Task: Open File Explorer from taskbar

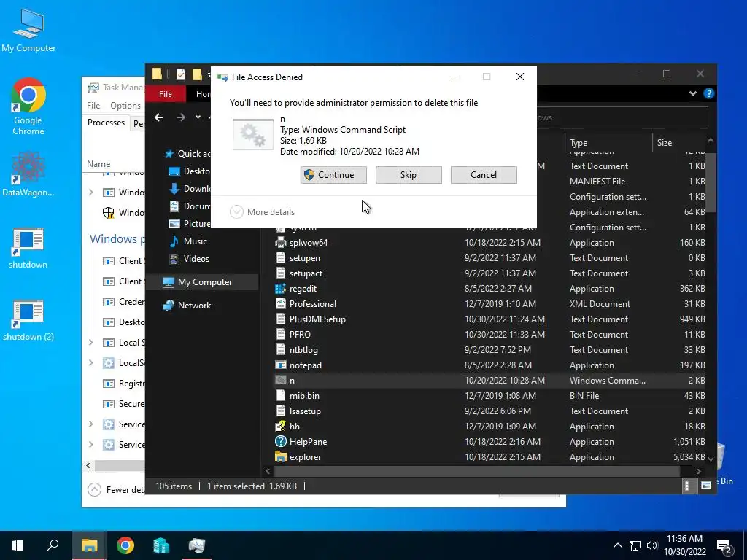Action: (x=89, y=545)
